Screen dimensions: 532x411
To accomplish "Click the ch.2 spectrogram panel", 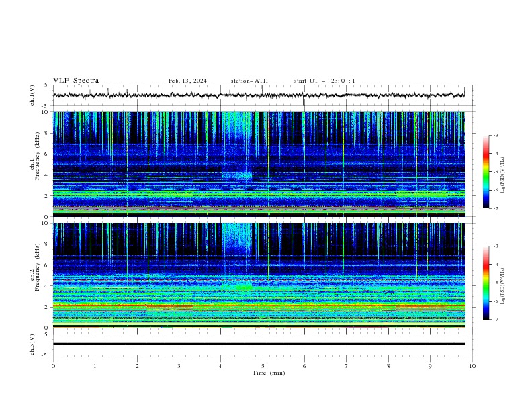I will (259, 275).
